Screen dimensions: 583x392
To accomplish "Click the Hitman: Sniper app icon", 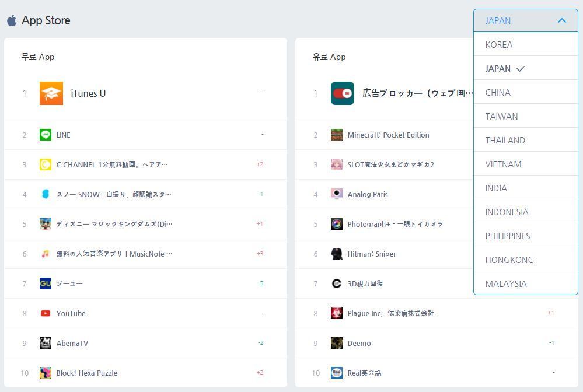I will 337,254.
